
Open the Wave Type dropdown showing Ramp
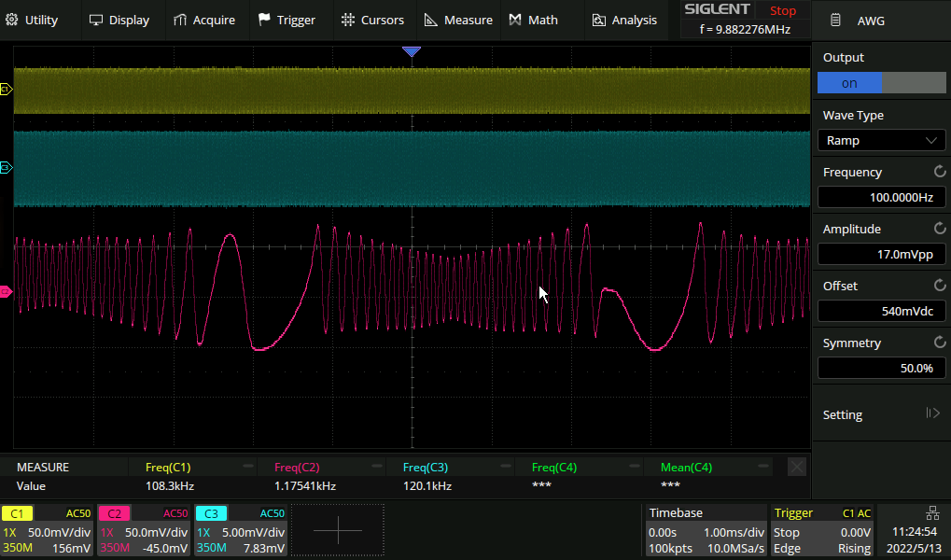(x=881, y=140)
